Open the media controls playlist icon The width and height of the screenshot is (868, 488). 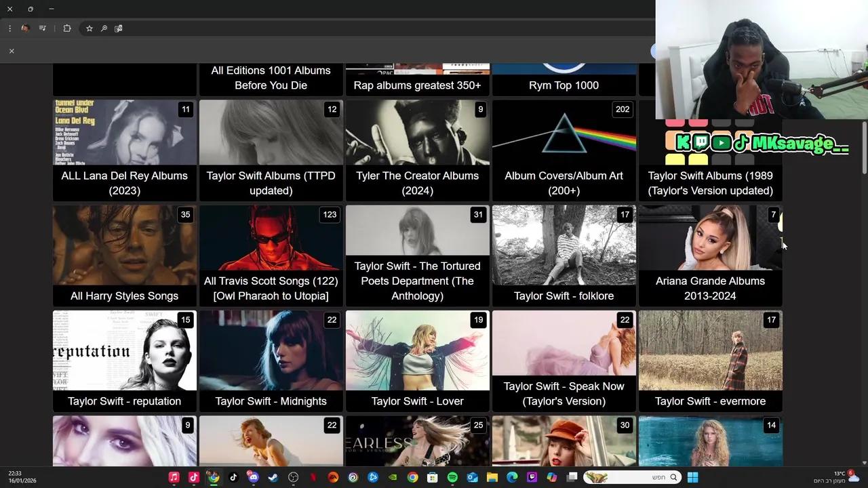pyautogui.click(x=43, y=28)
